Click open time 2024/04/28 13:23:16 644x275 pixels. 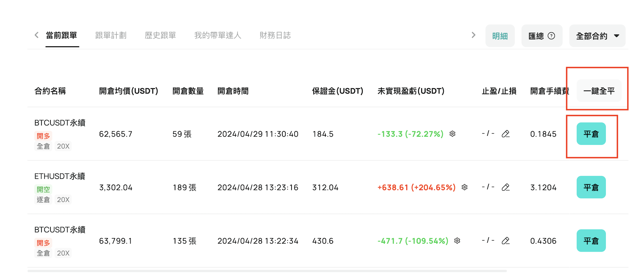tap(258, 187)
